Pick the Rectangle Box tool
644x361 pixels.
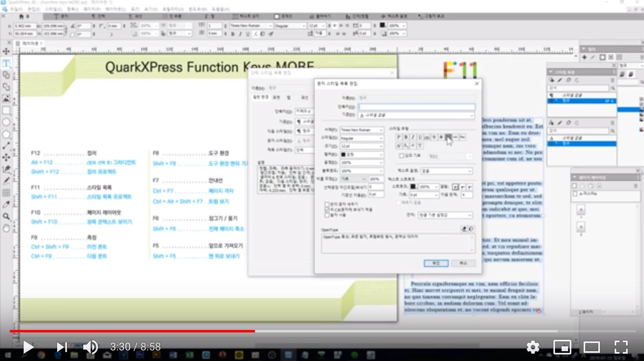click(x=6, y=110)
